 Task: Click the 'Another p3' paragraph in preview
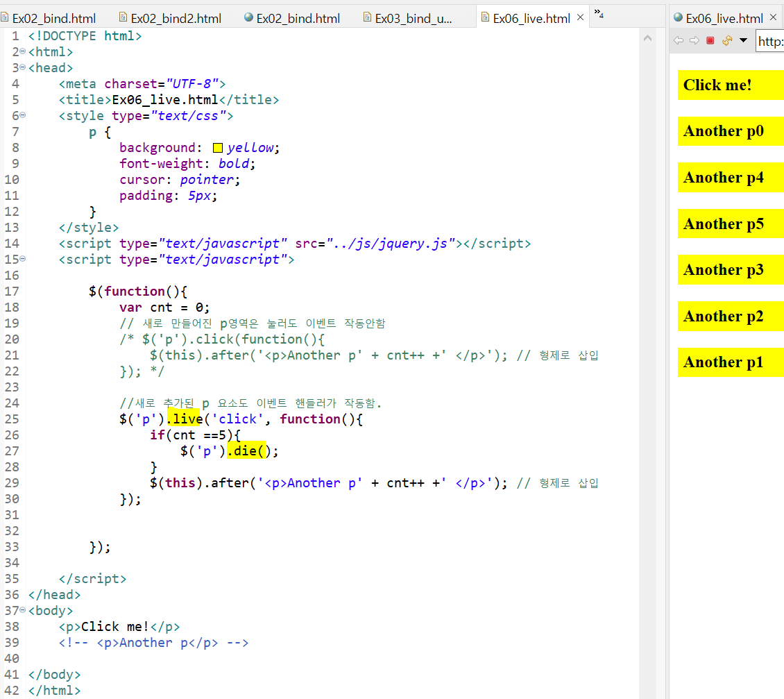click(x=731, y=270)
